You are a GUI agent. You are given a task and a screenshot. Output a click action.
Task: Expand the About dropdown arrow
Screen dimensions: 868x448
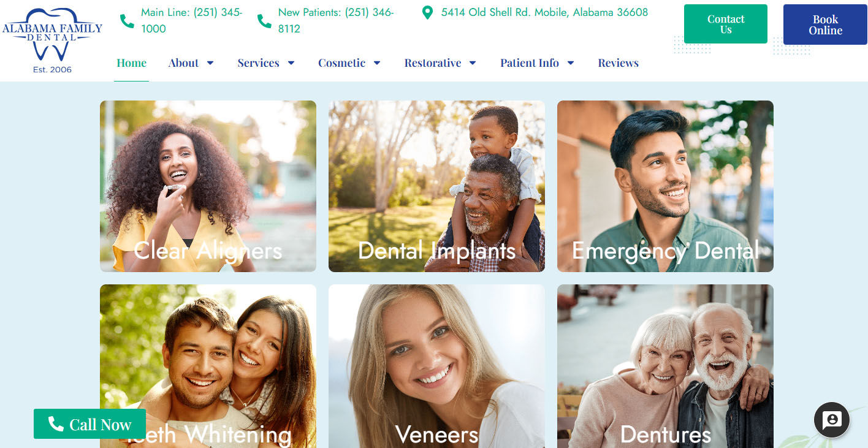point(210,63)
